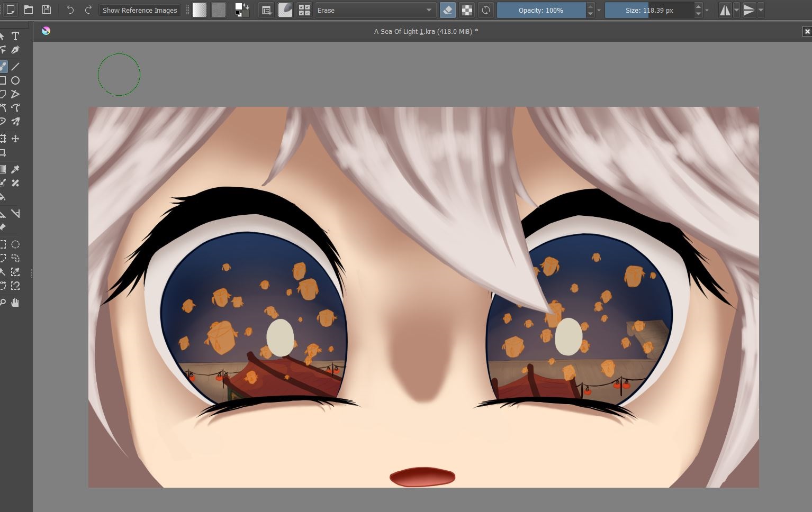
Task: Adjust the Opacity slider
Action: [x=540, y=10]
